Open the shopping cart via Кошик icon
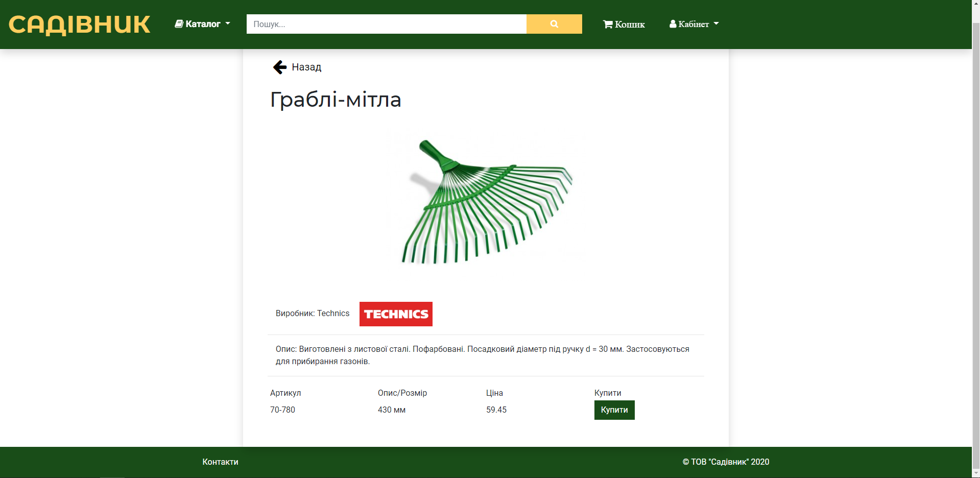 (608, 23)
